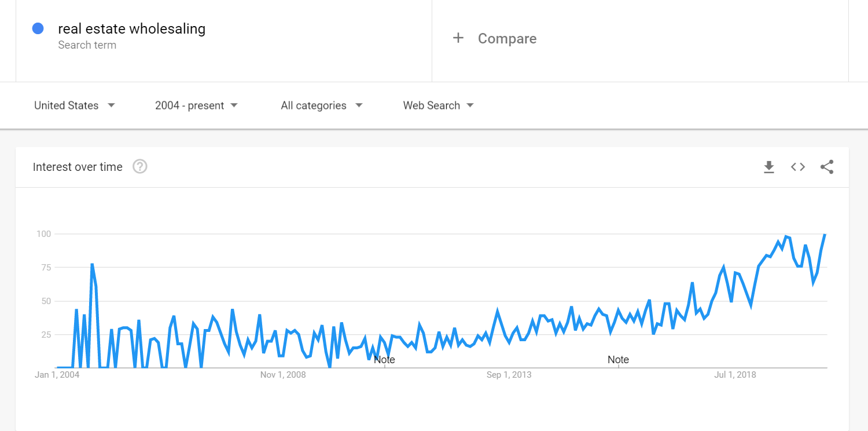The height and width of the screenshot is (431, 868).
Task: Edit the real estate wholesaling search term
Action: point(132,28)
